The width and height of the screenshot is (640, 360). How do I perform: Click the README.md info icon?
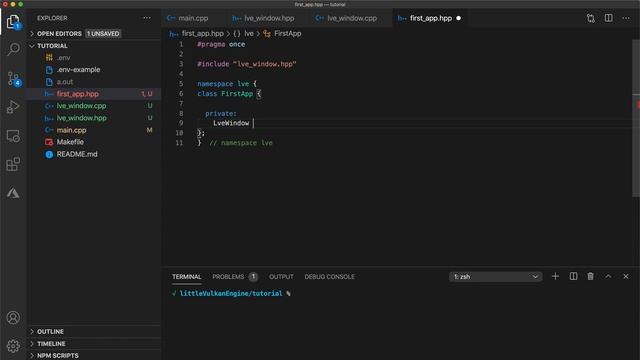tap(49, 154)
